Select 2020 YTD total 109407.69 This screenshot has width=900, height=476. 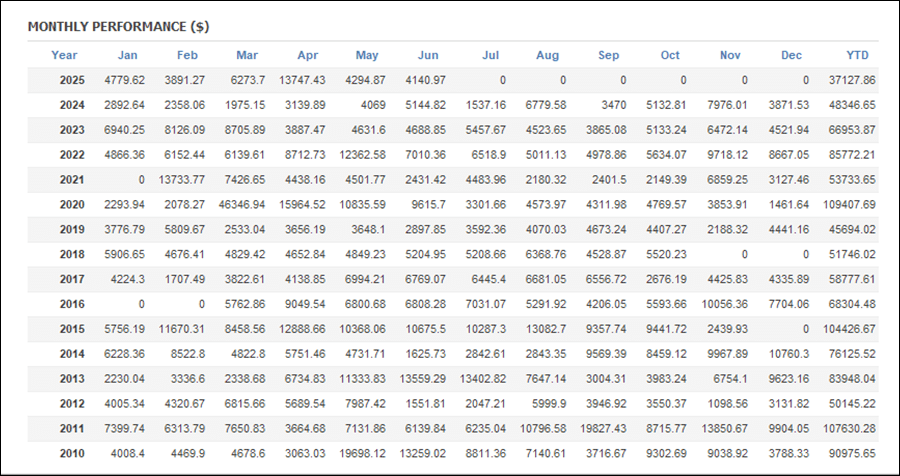click(x=849, y=205)
